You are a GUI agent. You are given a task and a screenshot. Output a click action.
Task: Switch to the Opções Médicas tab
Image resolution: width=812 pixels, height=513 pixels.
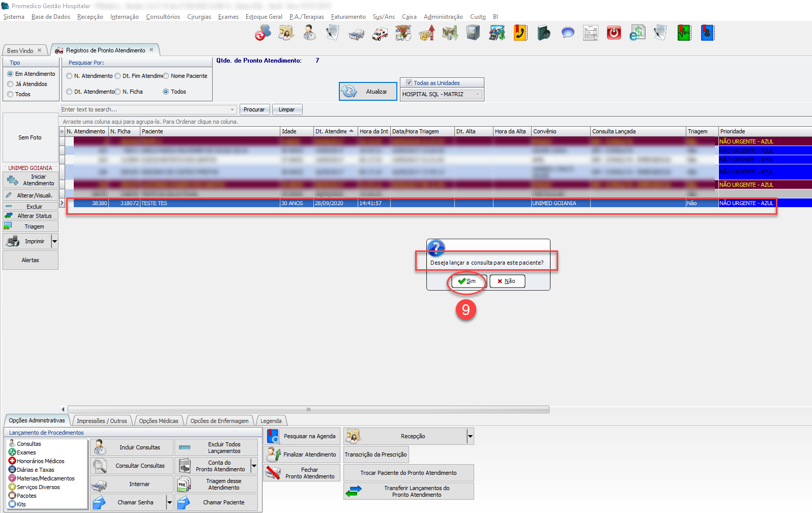point(159,421)
